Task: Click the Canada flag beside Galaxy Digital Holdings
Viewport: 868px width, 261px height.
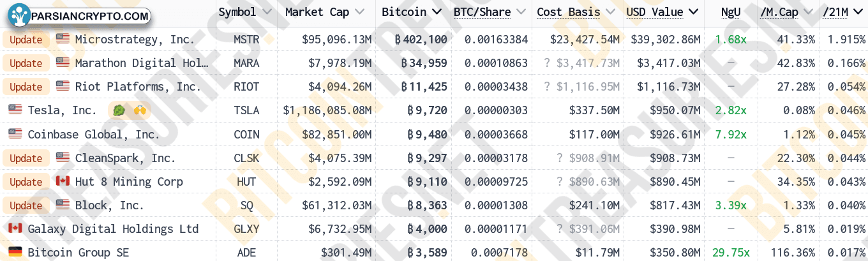Action: click(x=15, y=228)
